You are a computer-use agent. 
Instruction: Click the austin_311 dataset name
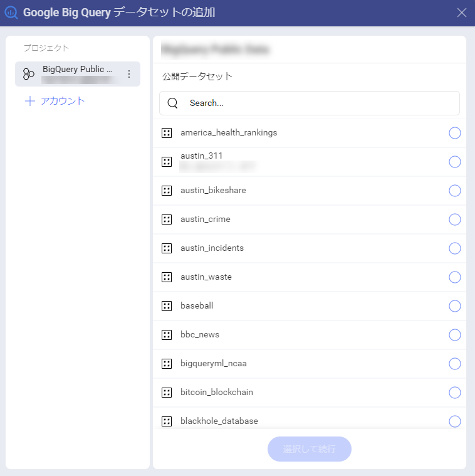pos(201,156)
